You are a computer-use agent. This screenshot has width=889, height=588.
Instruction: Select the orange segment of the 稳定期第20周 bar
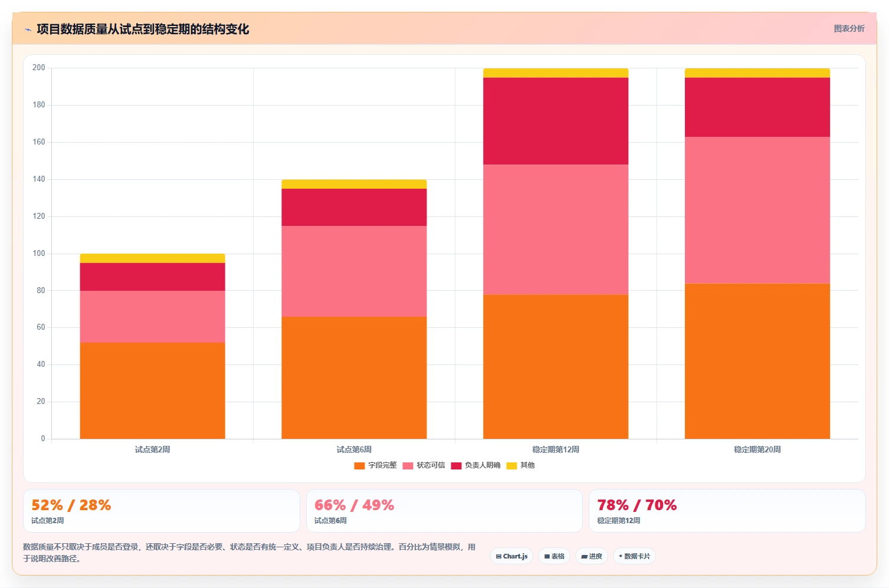click(x=757, y=361)
